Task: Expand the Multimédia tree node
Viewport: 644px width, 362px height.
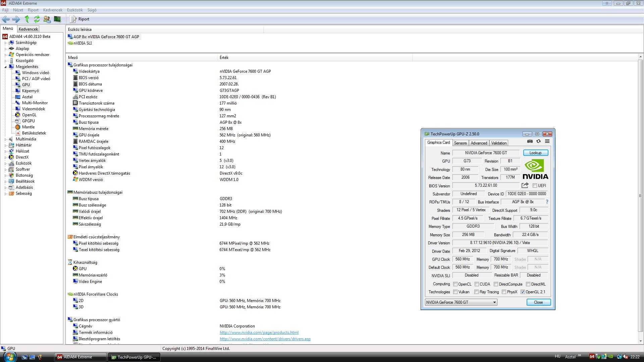Action: (6, 139)
